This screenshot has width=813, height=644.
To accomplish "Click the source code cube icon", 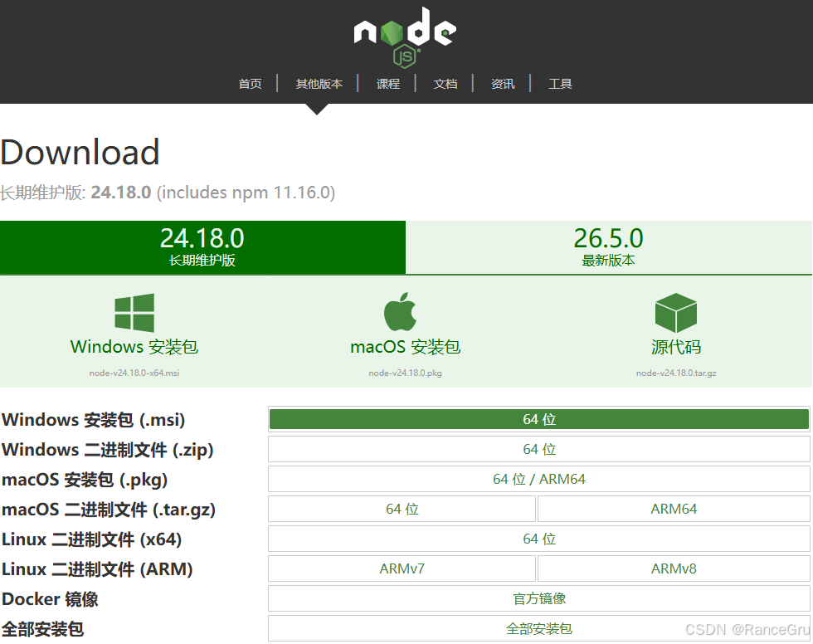I will [676, 313].
